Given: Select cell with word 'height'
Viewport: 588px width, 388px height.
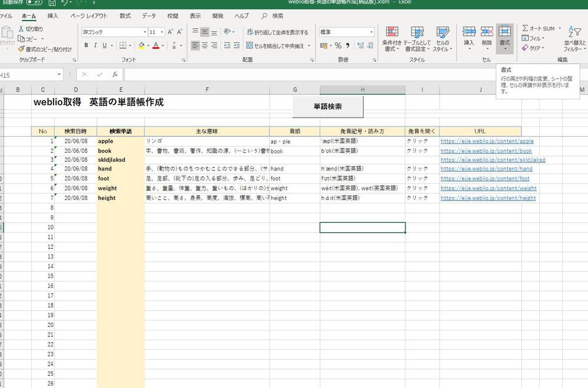Looking at the screenshot, I should tap(121, 198).
